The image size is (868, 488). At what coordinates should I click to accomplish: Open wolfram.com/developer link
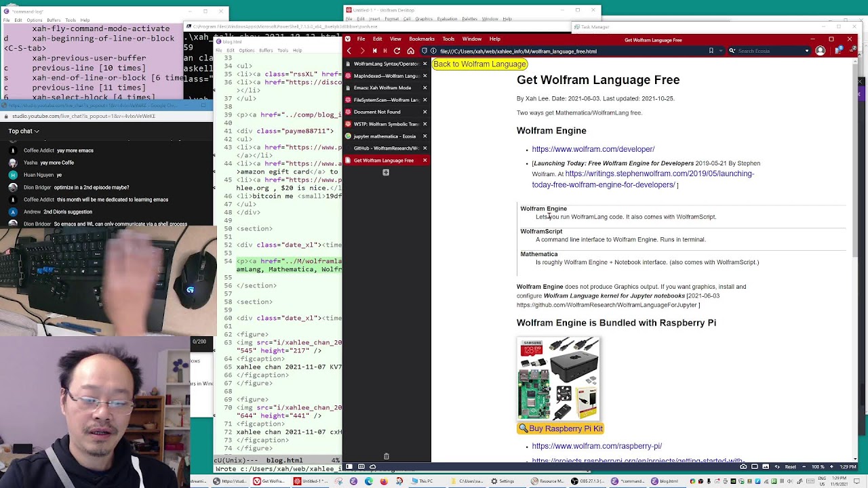tap(593, 149)
